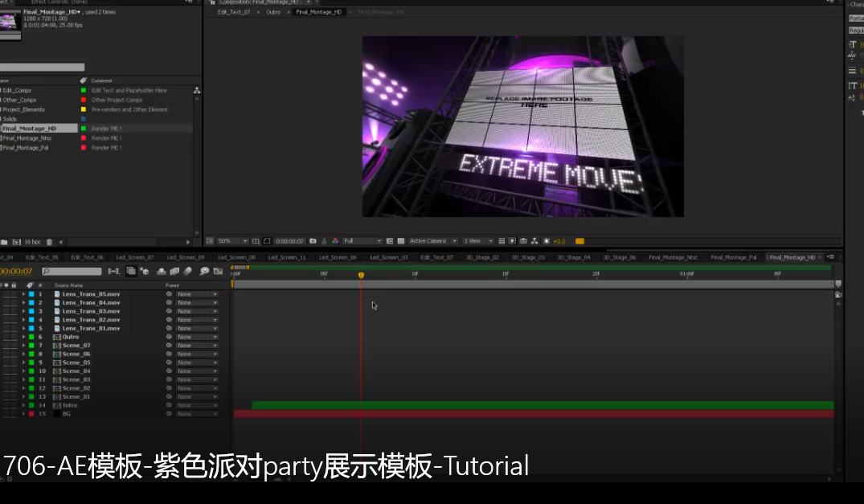The width and height of the screenshot is (864, 504).
Task: Click the Edit_Text_07 breadcrumb in viewer
Action: pyautogui.click(x=234, y=12)
